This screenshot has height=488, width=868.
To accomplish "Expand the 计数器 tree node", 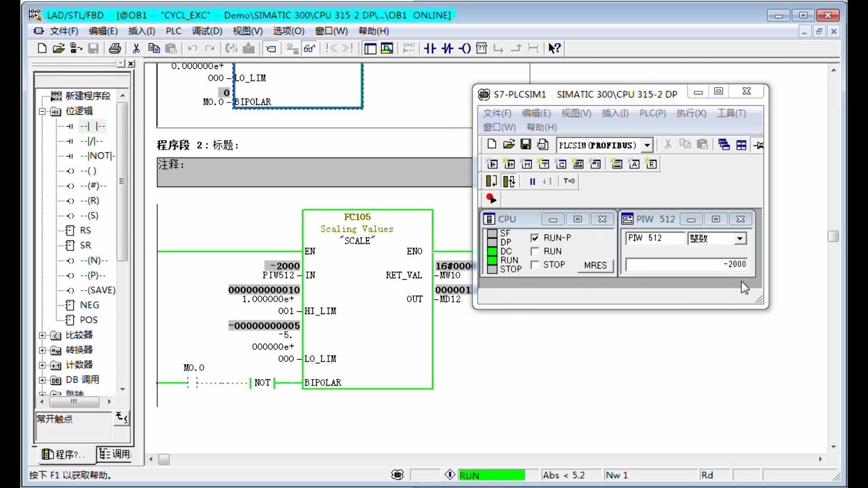I will [x=42, y=365].
